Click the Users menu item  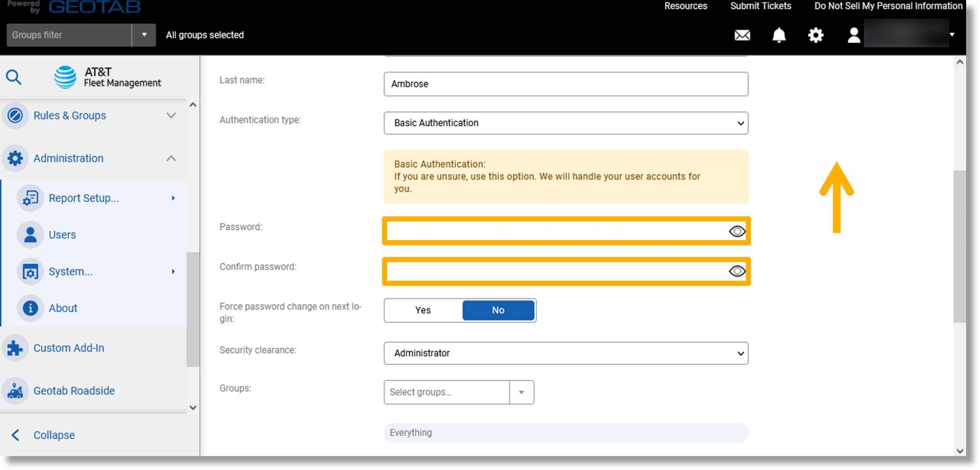coord(62,234)
